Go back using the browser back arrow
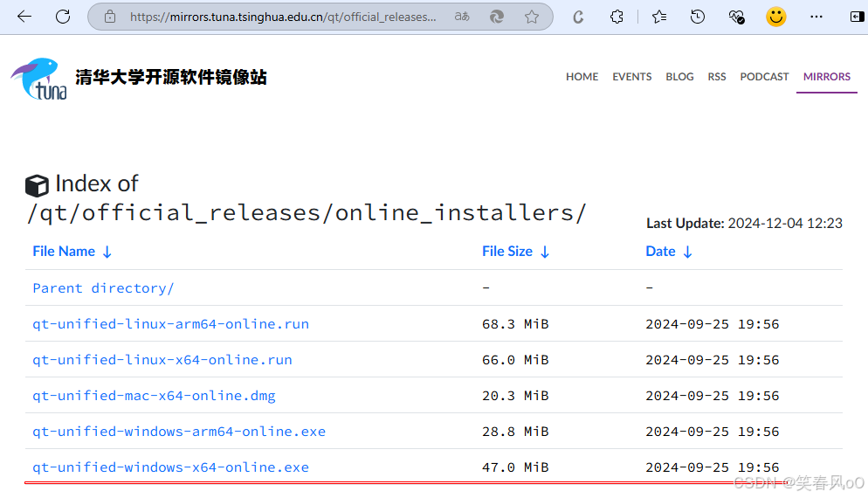Image resolution: width=868 pixels, height=498 pixels. pos(24,17)
